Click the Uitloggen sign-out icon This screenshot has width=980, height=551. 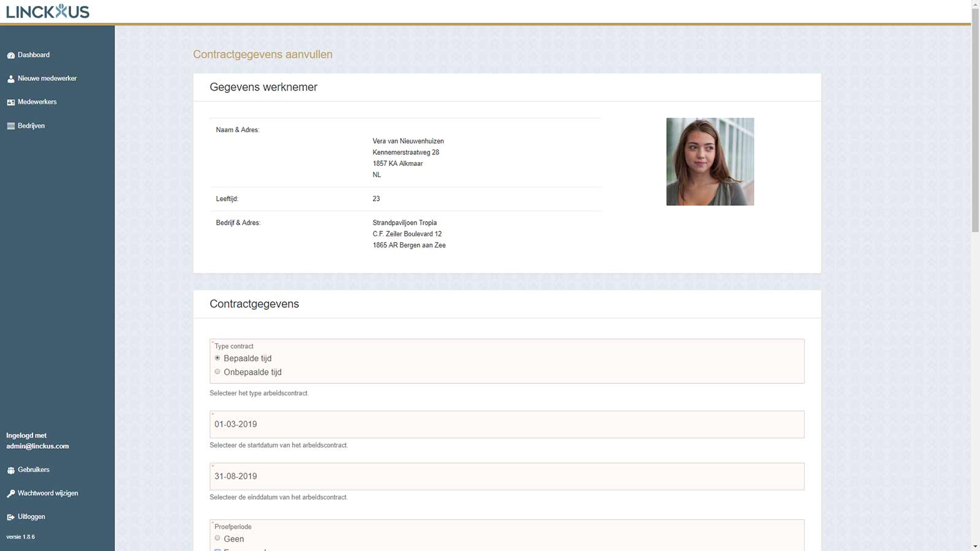10,517
